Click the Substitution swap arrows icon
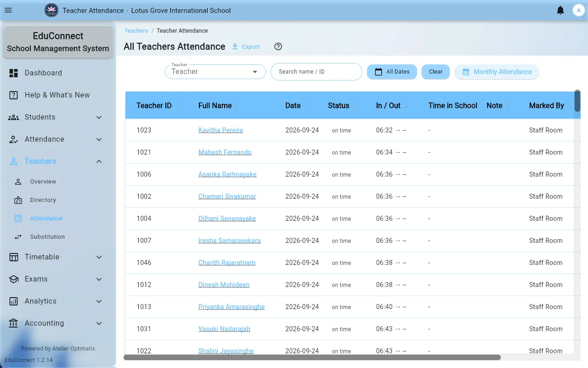Screen dimensions: 588x368 18,236
